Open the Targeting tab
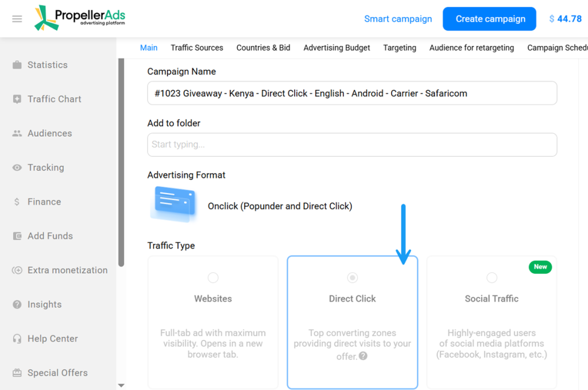Image resolution: width=588 pixels, height=390 pixels. (x=400, y=48)
